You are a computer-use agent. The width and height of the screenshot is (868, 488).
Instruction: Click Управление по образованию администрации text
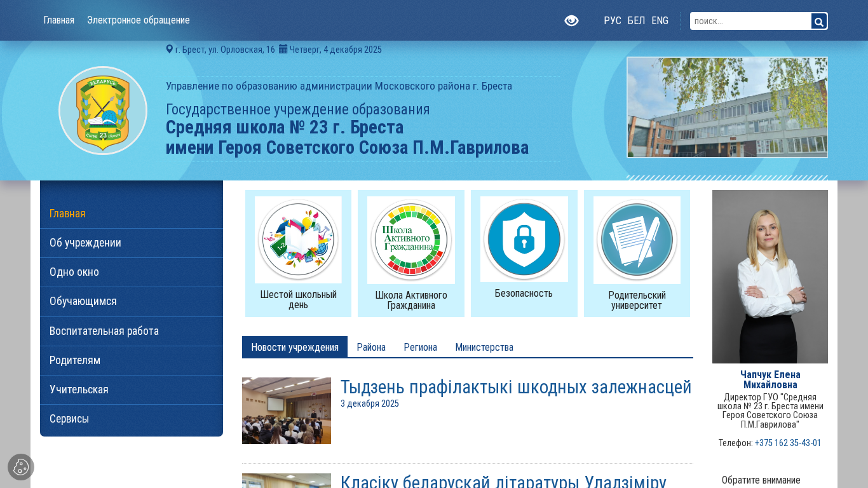pos(339,86)
